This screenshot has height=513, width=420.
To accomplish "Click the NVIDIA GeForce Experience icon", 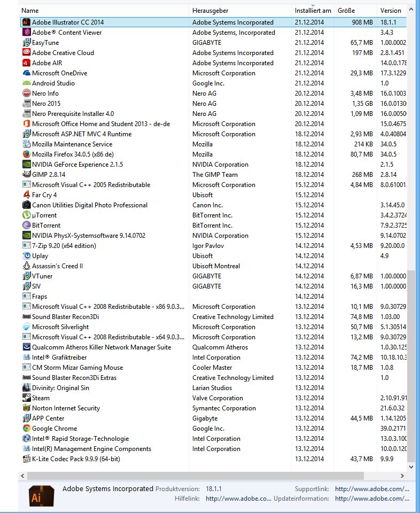I will coord(27,164).
